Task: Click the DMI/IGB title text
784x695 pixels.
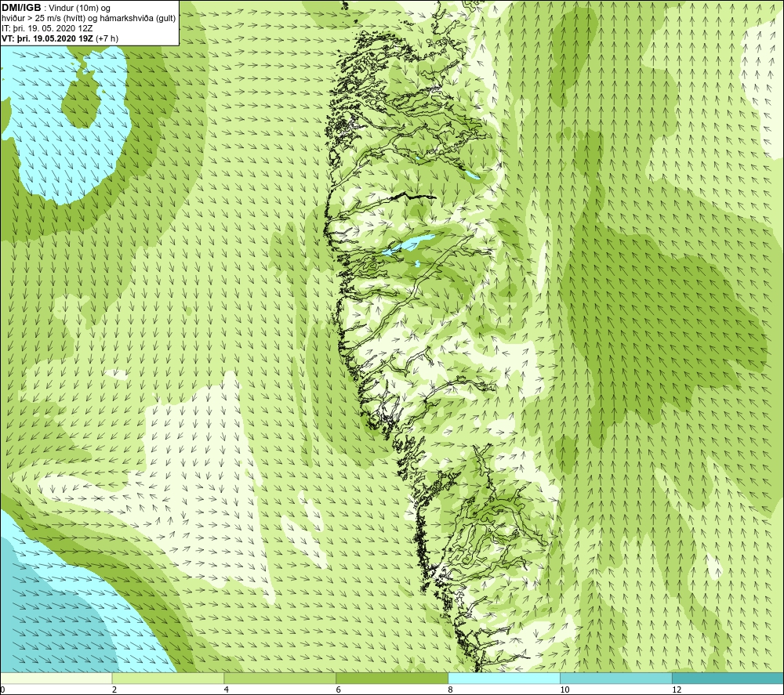Action: [x=21, y=8]
